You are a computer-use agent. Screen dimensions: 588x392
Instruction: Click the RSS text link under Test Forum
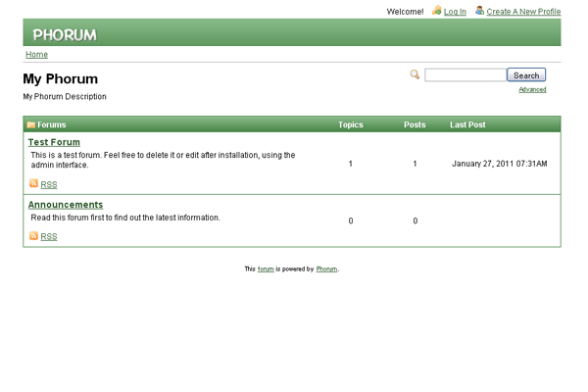(49, 184)
